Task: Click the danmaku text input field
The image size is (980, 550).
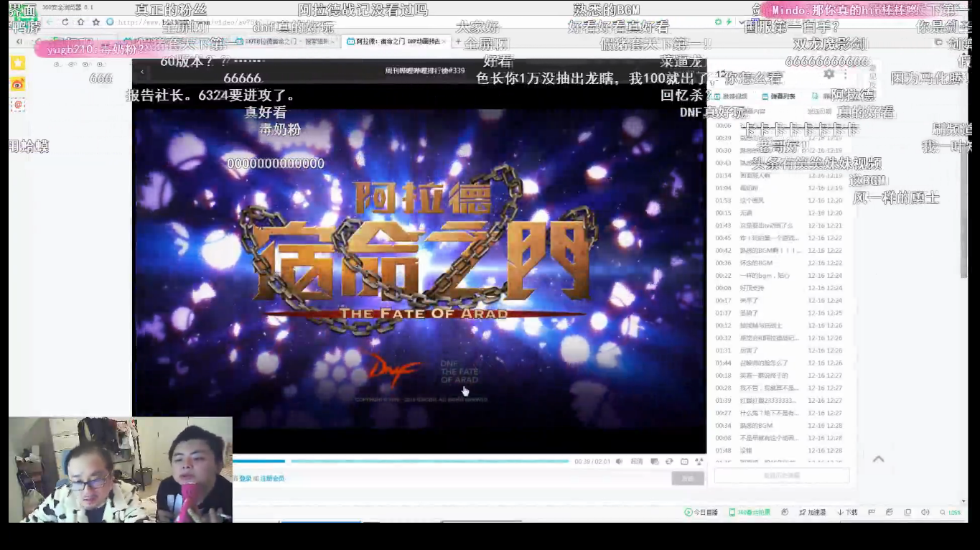Action: pyautogui.click(x=452, y=478)
